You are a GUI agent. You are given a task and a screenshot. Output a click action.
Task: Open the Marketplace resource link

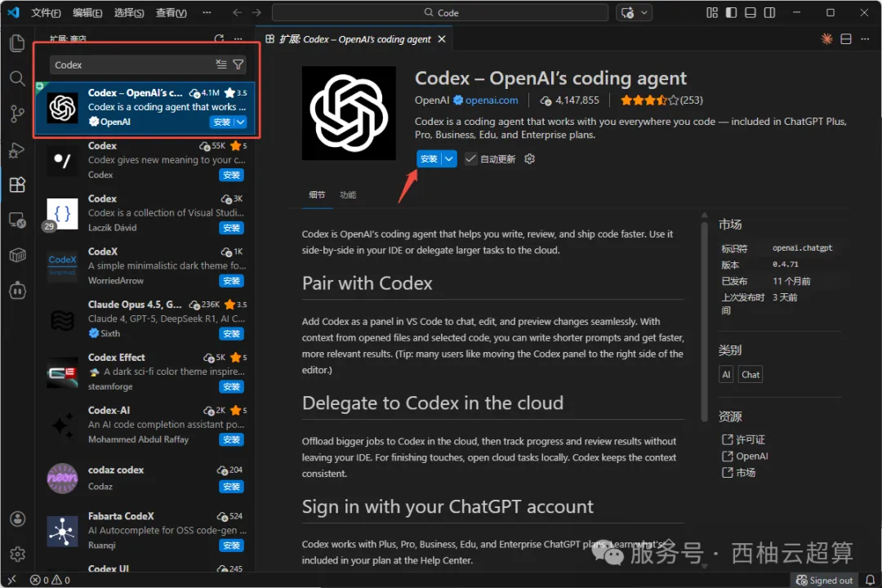[746, 473]
